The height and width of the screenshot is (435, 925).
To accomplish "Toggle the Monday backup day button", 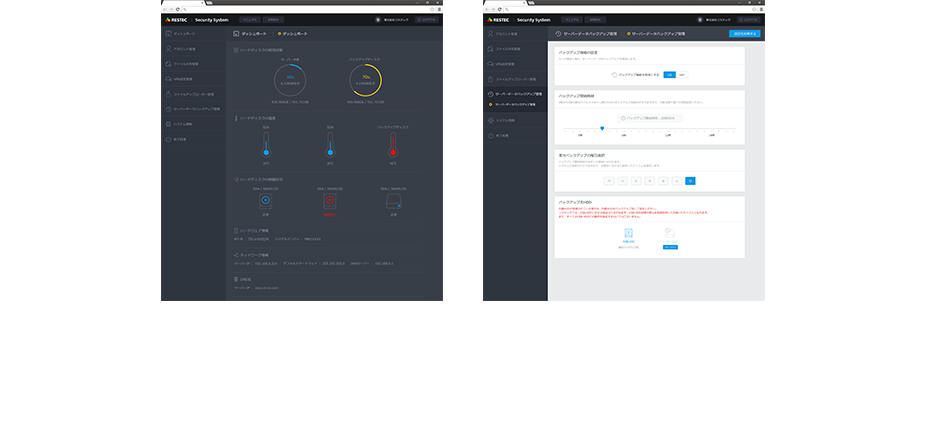I will [609, 181].
